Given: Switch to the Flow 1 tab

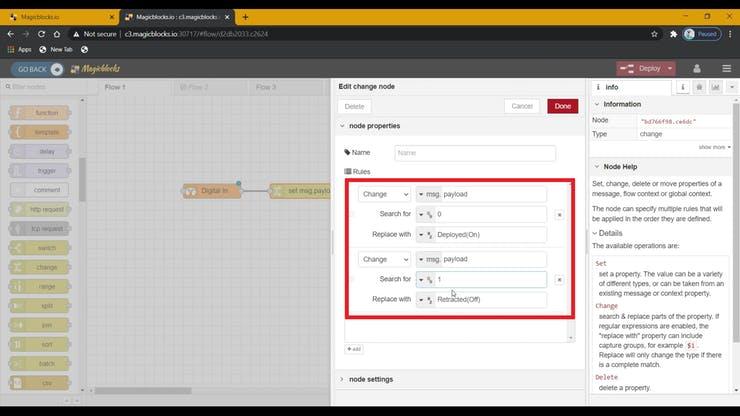Looking at the screenshot, I should click(x=115, y=87).
